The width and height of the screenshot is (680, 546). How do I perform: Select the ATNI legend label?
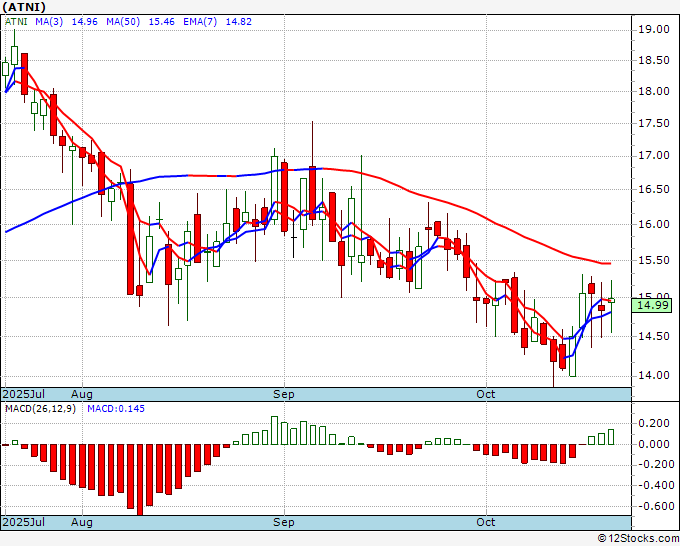(16, 22)
